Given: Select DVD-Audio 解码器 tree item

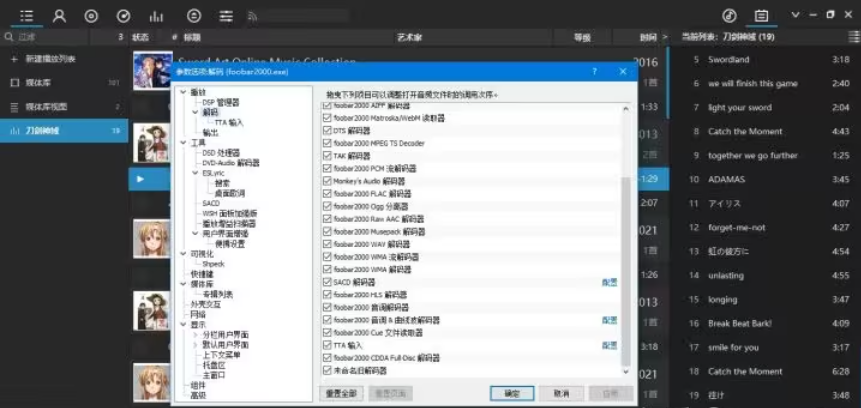Looking at the screenshot, I should [x=231, y=163].
